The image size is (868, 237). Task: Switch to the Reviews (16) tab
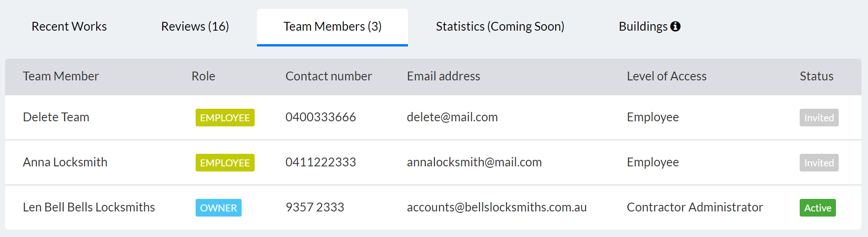pyautogui.click(x=195, y=26)
